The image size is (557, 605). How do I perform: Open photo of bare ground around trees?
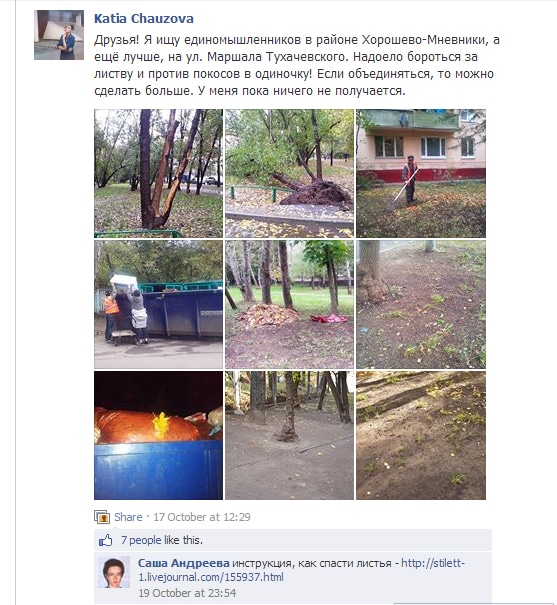pyautogui.click(x=289, y=435)
